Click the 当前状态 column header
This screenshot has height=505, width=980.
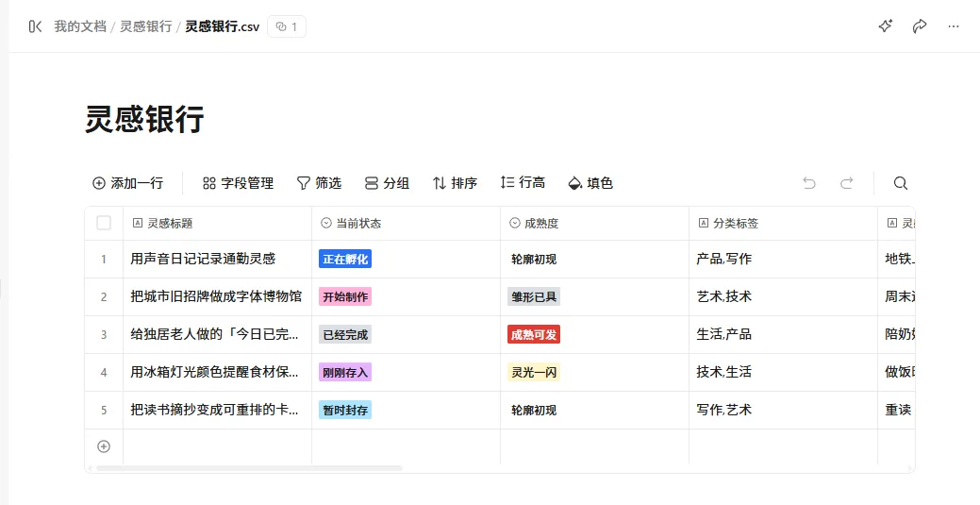point(407,224)
